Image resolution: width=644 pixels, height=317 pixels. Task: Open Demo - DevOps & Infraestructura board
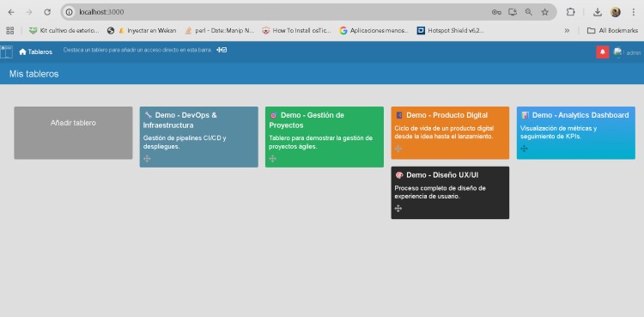(x=199, y=137)
